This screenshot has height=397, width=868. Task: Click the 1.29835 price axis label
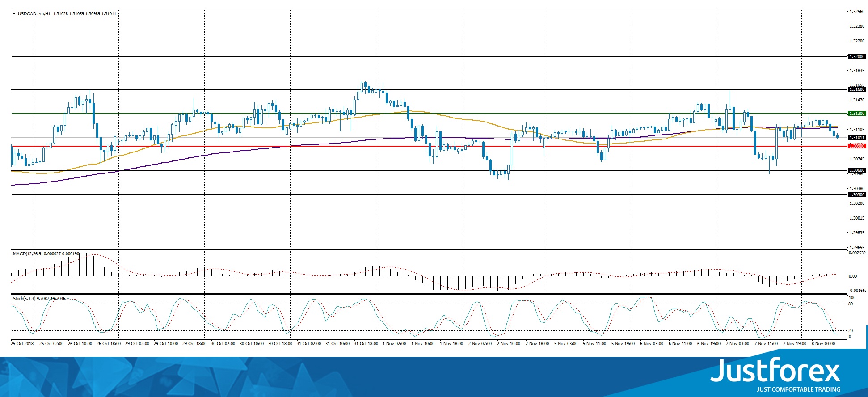(x=857, y=233)
